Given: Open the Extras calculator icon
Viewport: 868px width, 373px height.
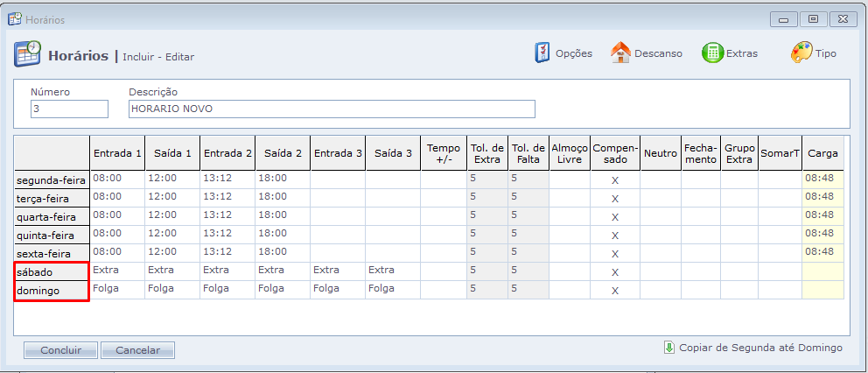Looking at the screenshot, I should [712, 53].
